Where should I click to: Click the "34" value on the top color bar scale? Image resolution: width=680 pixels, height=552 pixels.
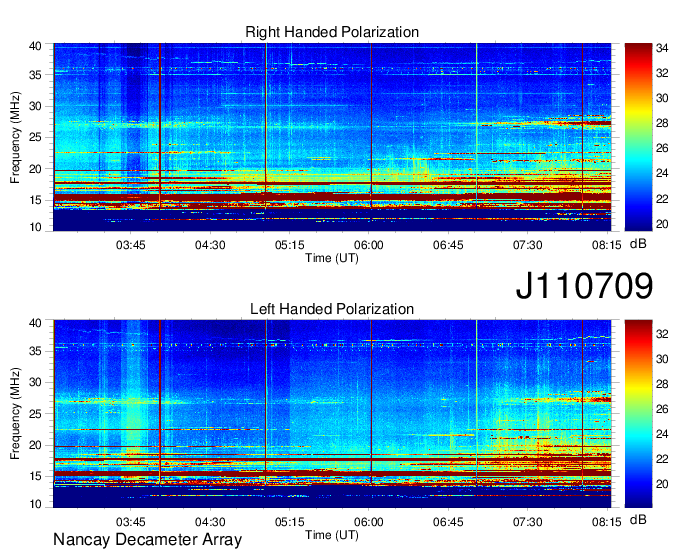click(662, 48)
